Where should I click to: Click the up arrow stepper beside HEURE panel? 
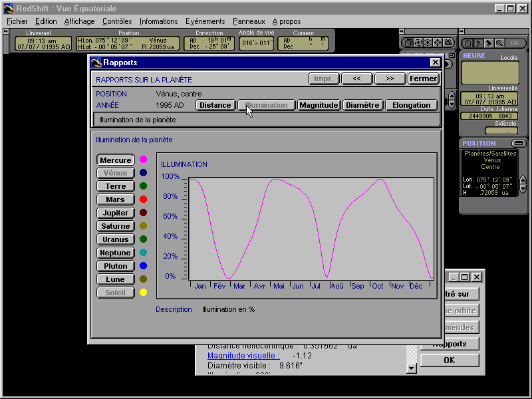click(452, 96)
